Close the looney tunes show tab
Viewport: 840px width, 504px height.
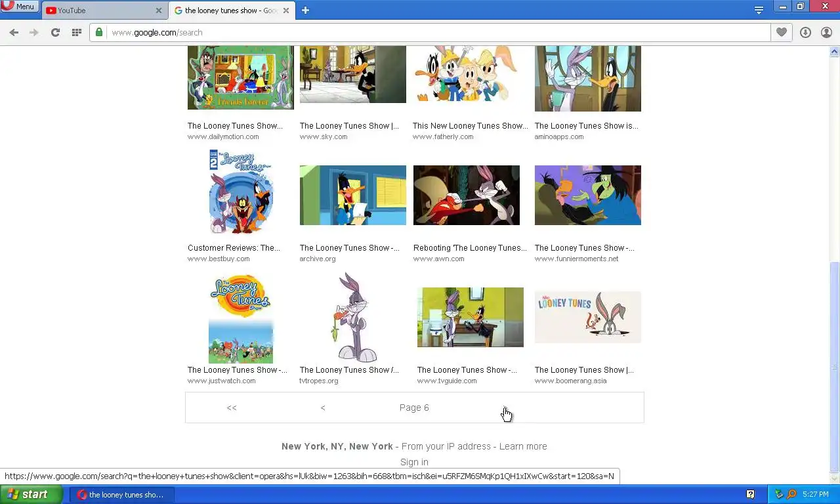point(286,10)
